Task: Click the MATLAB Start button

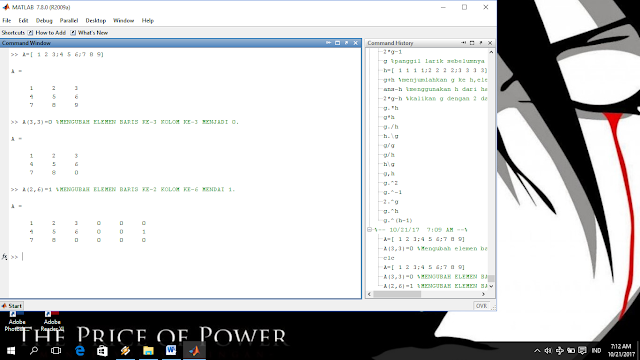Action: coord(12,306)
